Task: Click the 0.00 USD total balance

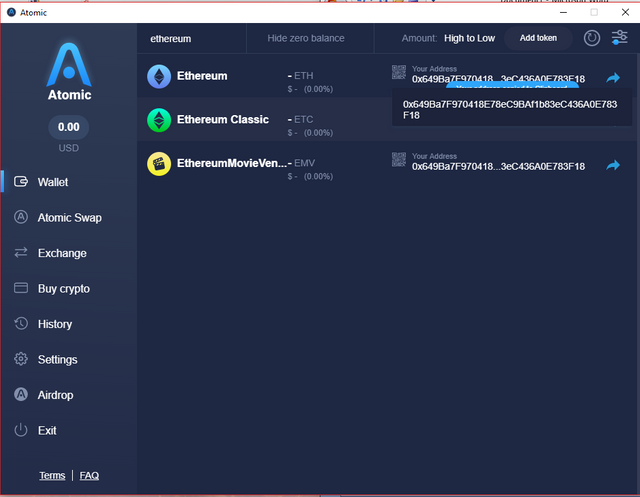Action: coord(69,127)
